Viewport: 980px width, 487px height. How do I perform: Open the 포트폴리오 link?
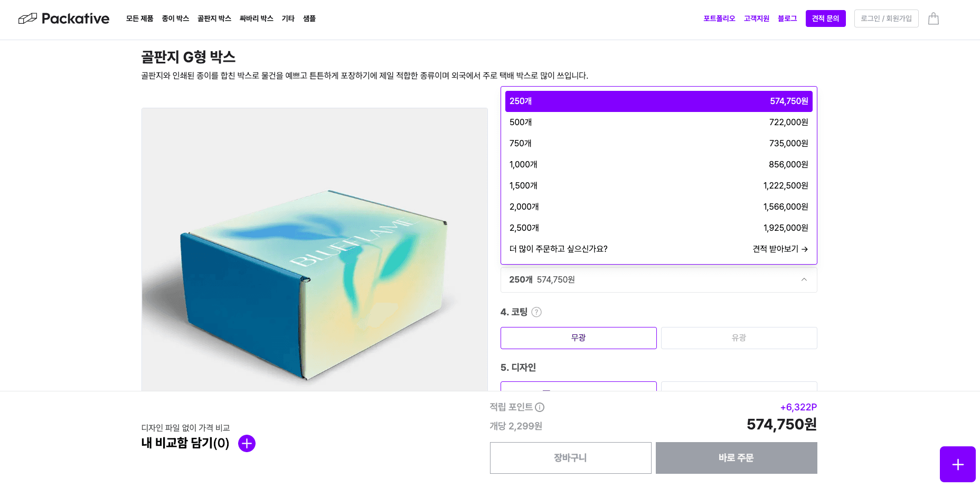pyautogui.click(x=719, y=18)
